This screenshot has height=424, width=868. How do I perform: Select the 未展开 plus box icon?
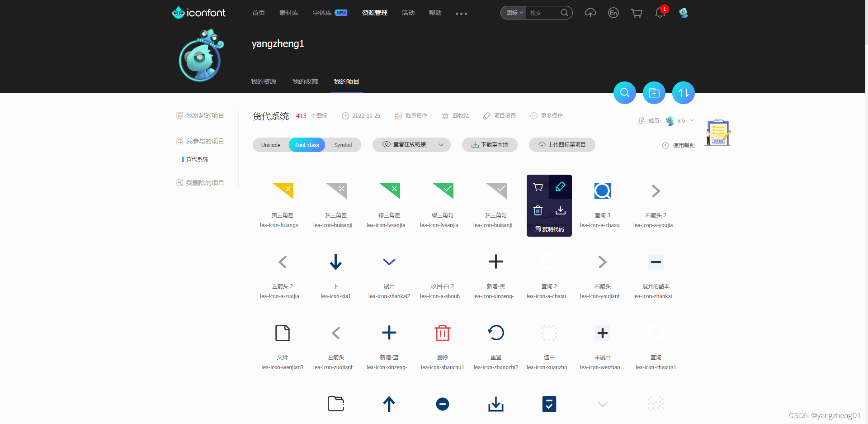tap(603, 333)
